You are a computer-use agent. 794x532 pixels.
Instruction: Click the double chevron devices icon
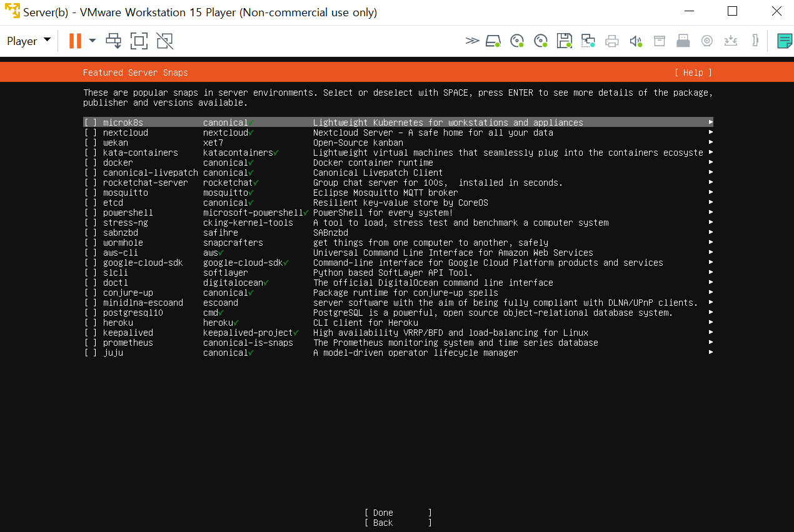point(472,41)
